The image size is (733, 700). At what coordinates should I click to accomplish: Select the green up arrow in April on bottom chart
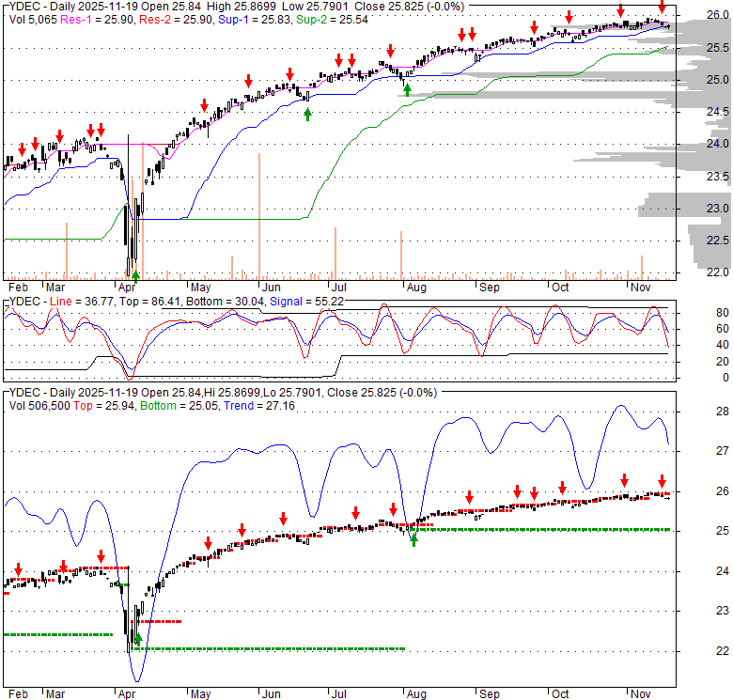(x=139, y=639)
